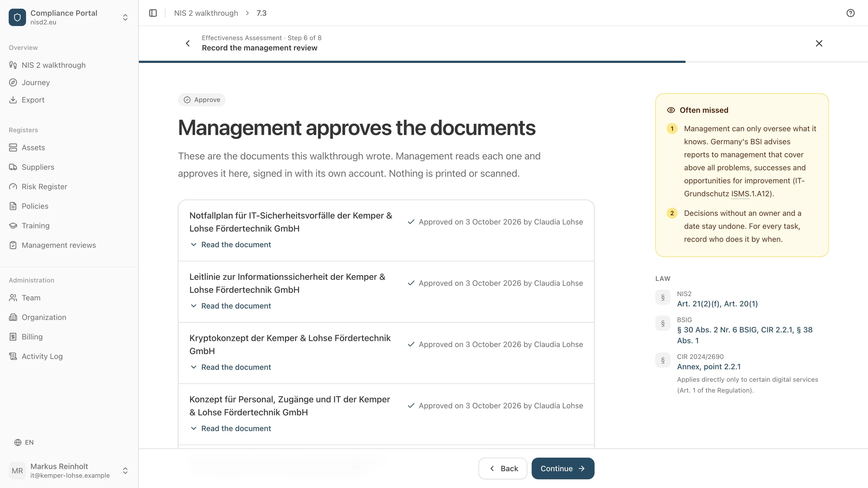Click the Activity Log icon

click(x=13, y=356)
